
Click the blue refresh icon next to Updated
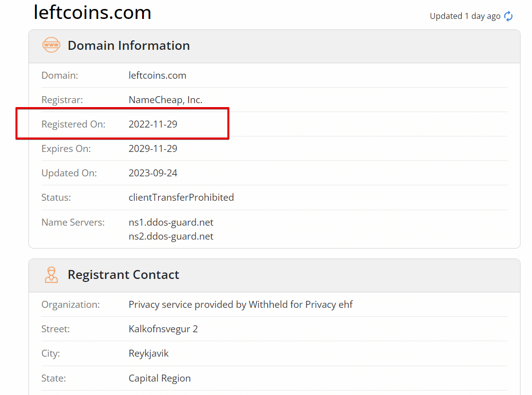point(508,16)
